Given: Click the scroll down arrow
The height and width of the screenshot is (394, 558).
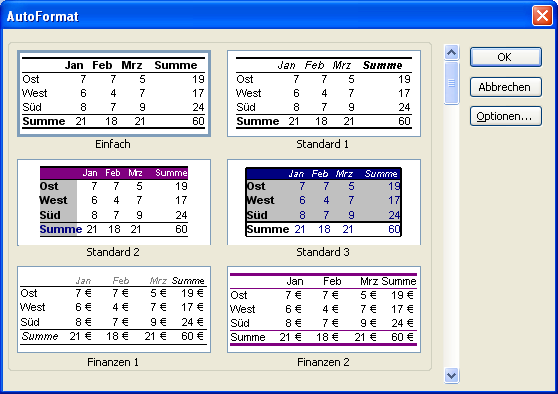Looking at the screenshot, I should [x=452, y=375].
